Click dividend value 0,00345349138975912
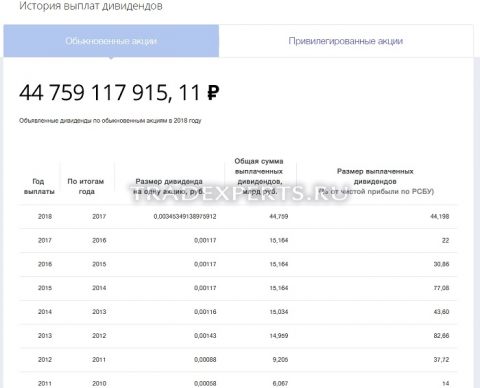The image size is (480, 388). pos(185,216)
